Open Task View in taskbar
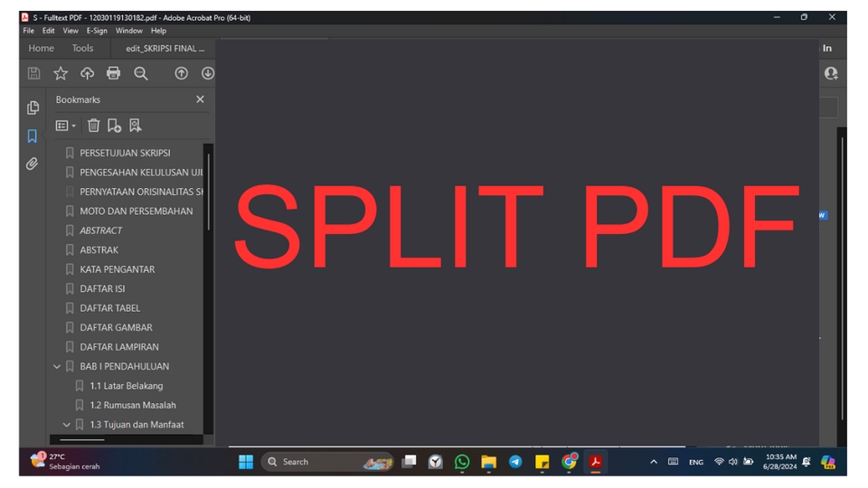Screen dimensions: 868x488 [409, 462]
